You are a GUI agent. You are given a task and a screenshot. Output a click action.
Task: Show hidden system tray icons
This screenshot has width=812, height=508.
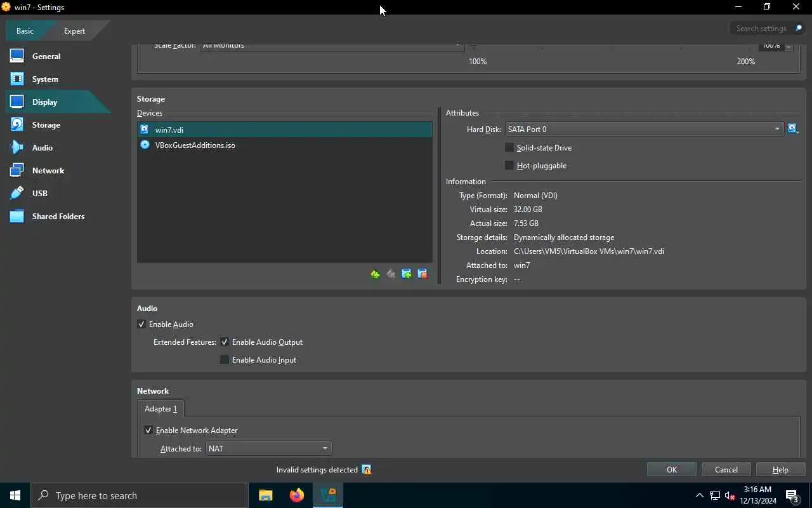699,495
